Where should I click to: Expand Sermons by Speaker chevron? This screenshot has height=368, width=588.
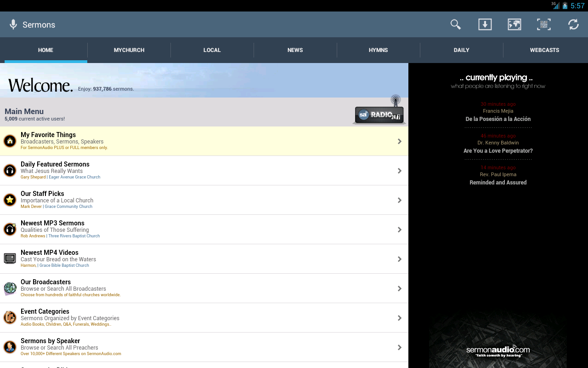(x=400, y=347)
